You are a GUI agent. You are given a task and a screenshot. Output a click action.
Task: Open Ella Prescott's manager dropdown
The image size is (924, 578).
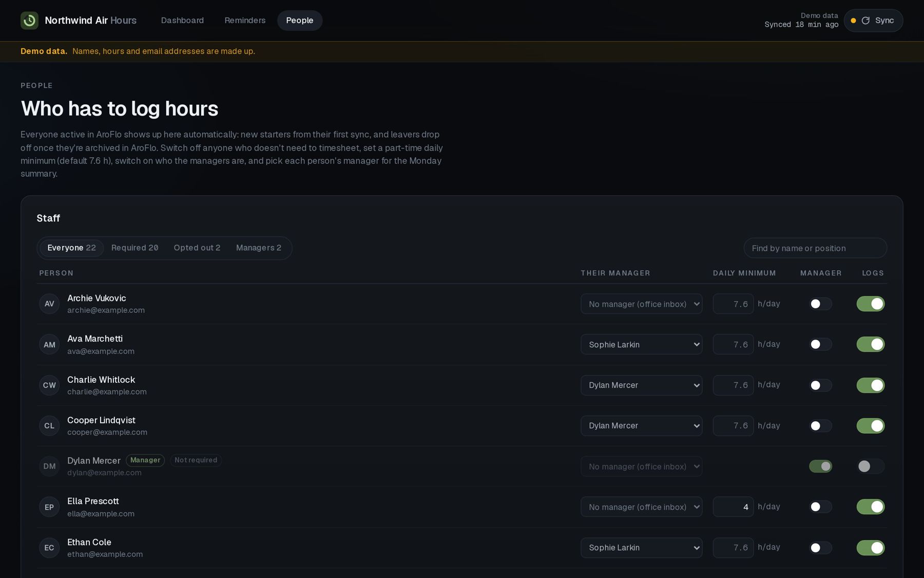pos(642,507)
